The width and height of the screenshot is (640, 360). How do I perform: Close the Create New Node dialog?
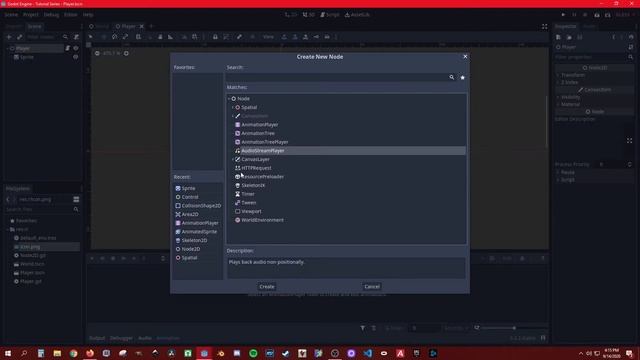(x=465, y=56)
